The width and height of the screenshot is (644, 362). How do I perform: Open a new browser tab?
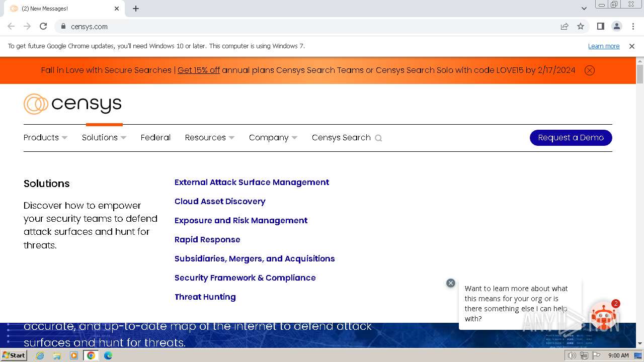[136, 9]
